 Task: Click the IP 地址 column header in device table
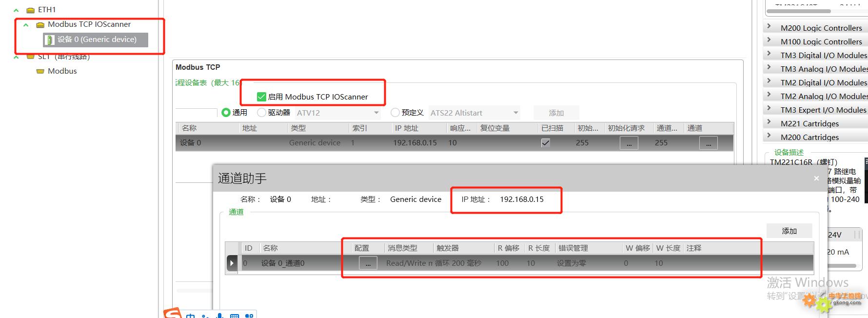(x=419, y=128)
